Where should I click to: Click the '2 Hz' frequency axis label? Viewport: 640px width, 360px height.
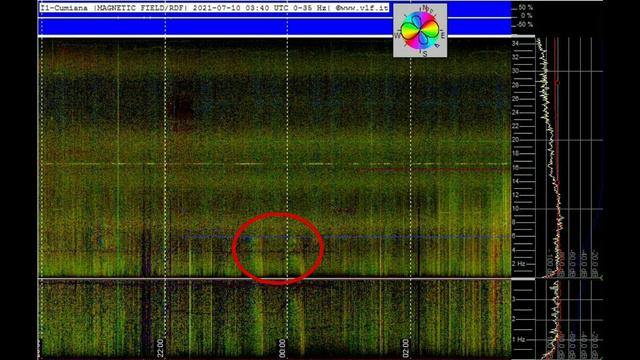point(518,264)
